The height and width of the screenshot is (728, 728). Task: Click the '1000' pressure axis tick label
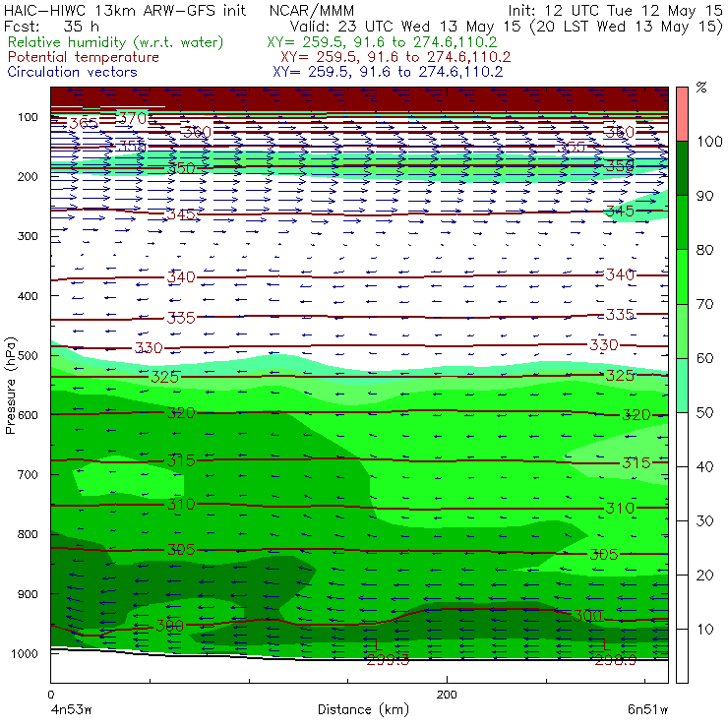[25, 653]
